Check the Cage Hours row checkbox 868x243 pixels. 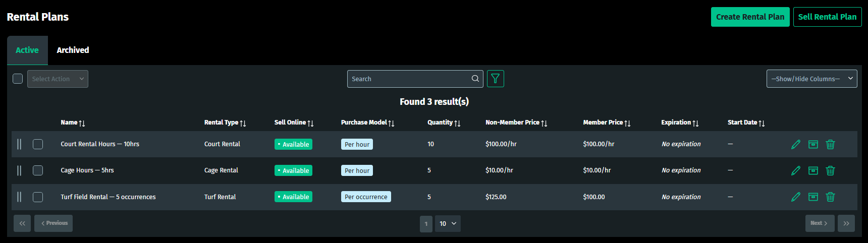[x=38, y=170]
